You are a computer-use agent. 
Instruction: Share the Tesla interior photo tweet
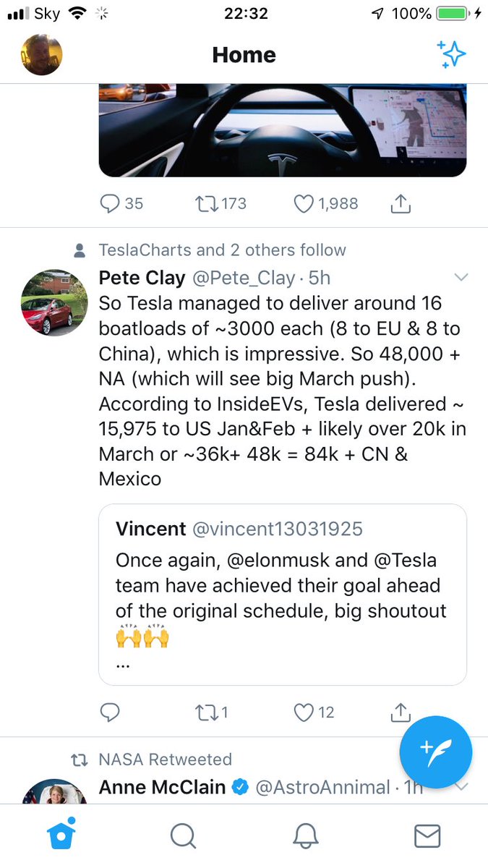click(x=400, y=204)
